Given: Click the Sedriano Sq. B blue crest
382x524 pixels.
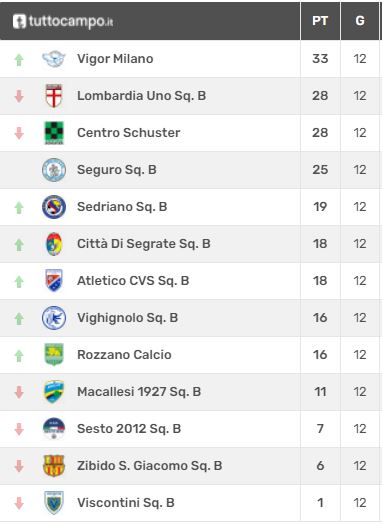Looking at the screenshot, I should pyautogui.click(x=54, y=207).
